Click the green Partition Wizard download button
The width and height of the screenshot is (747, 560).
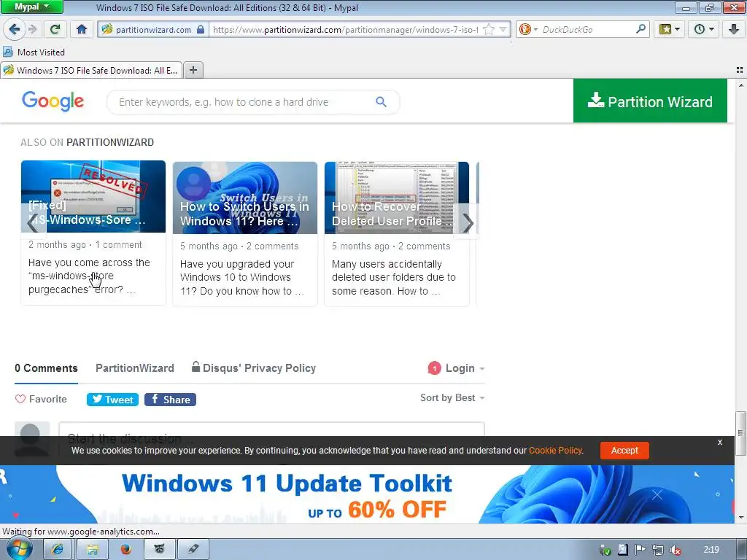click(x=650, y=101)
